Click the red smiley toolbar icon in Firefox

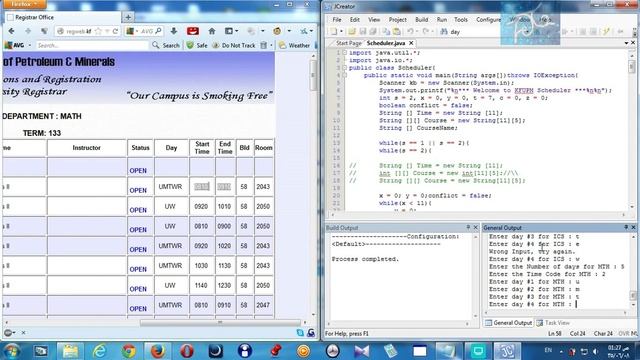click(193, 31)
